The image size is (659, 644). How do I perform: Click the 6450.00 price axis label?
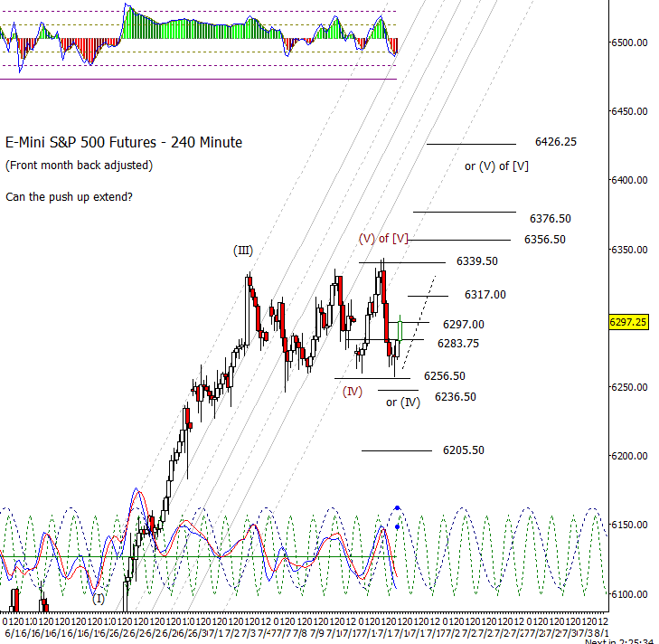coord(629,111)
